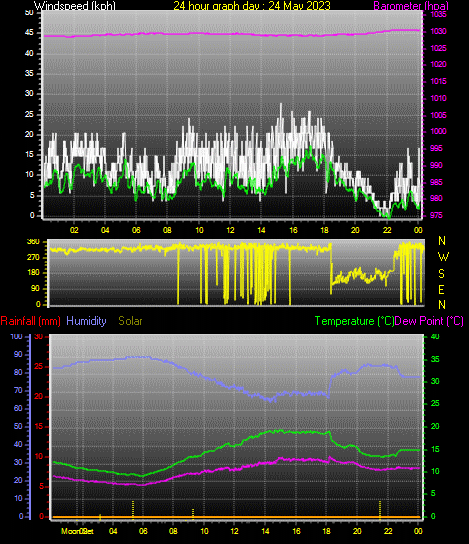Screen dimensions: 469x544
Task: Select hour 22 under the windspeed chart
Action: [x=387, y=230]
